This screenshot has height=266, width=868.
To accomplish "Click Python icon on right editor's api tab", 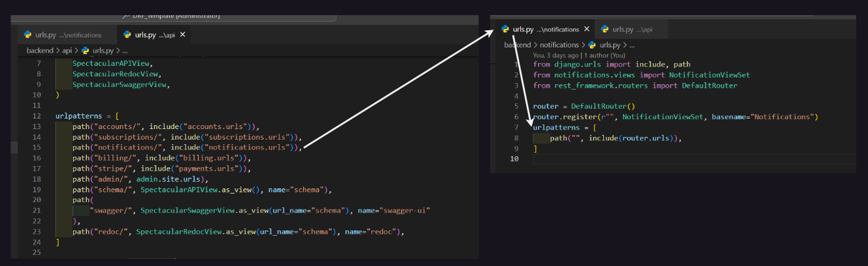I will point(604,30).
